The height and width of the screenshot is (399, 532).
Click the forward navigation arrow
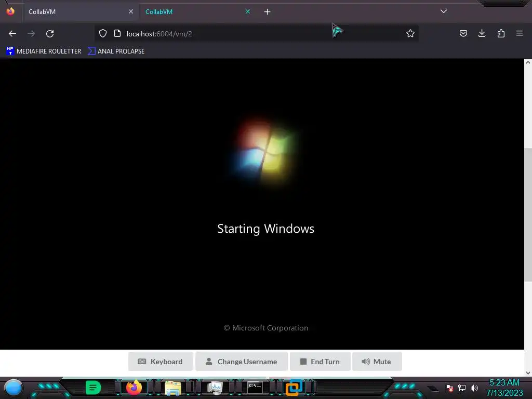(31, 34)
